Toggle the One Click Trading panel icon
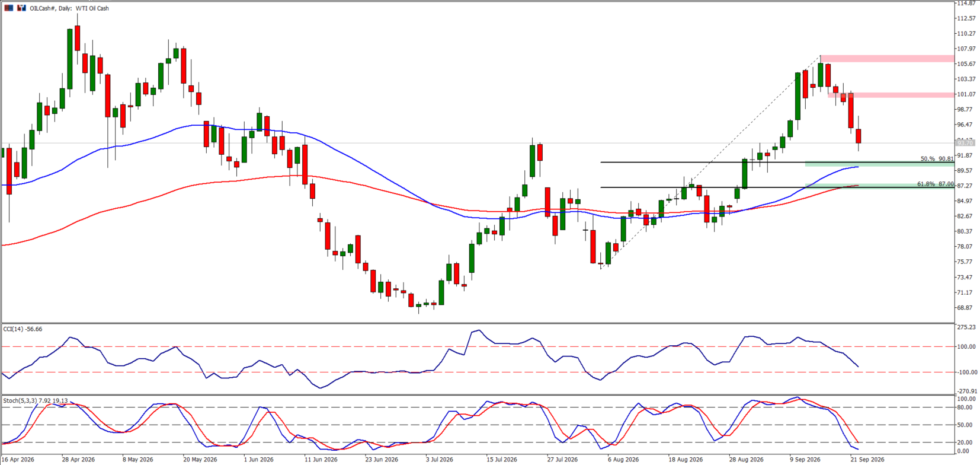 (21, 8)
